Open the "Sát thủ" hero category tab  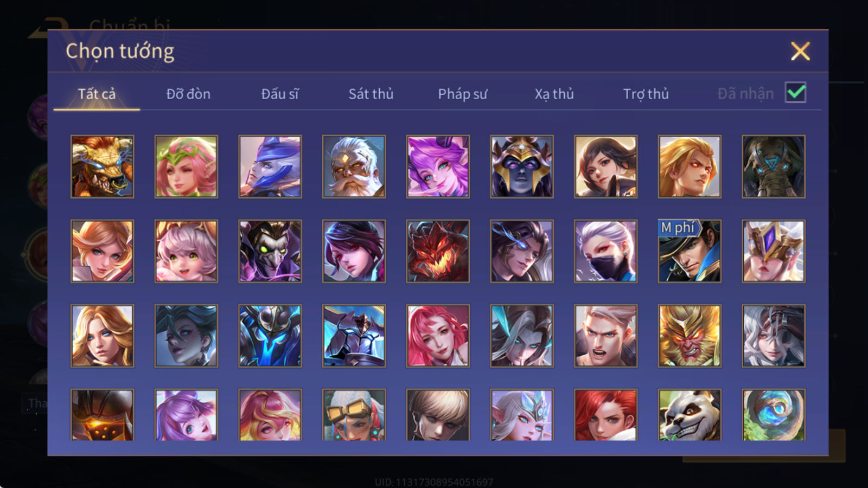tap(371, 94)
